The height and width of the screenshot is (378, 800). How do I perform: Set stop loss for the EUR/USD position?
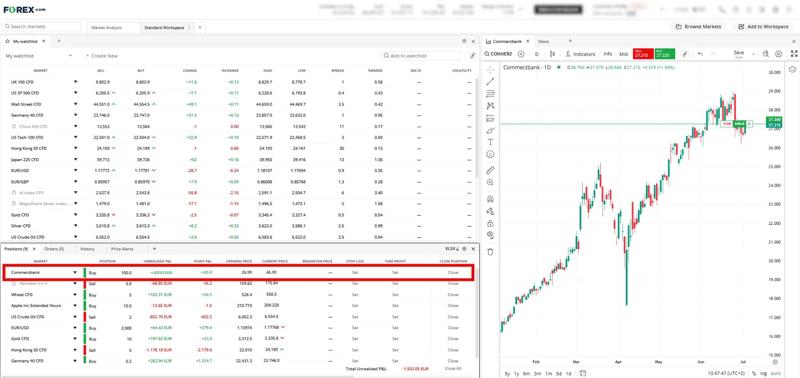(355, 327)
